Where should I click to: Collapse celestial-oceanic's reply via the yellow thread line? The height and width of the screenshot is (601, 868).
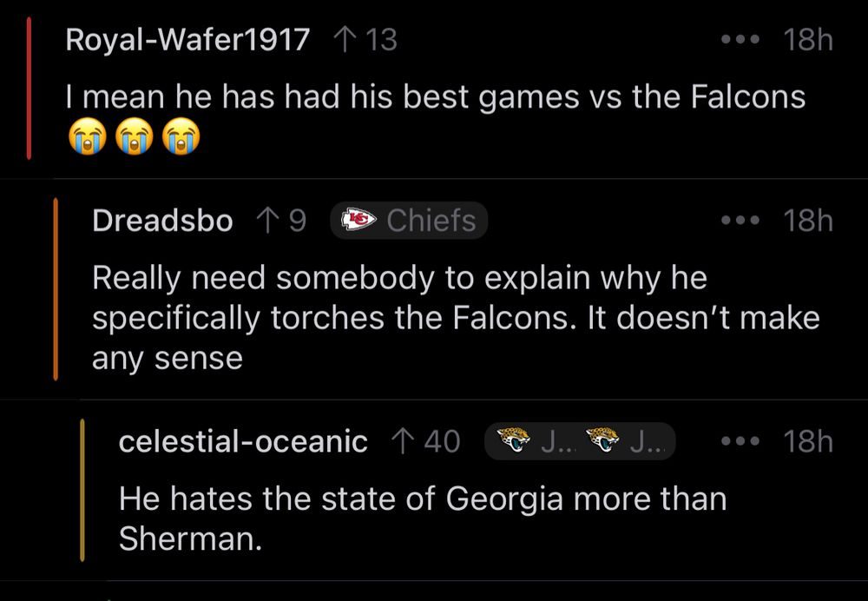82,491
